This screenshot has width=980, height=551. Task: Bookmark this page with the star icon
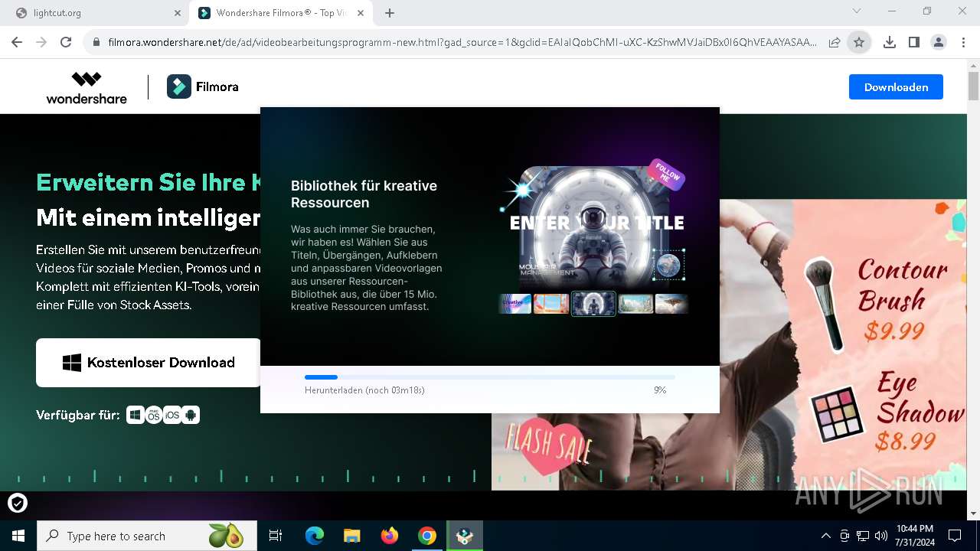tap(859, 43)
